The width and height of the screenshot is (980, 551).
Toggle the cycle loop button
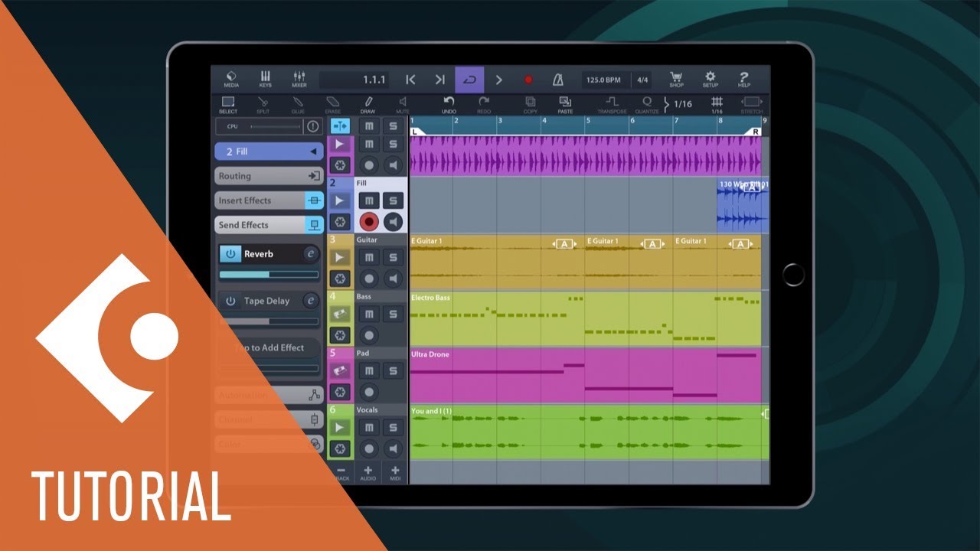(469, 80)
